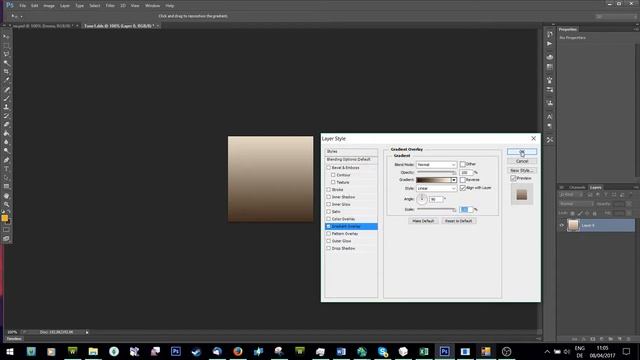
Task: Click the Reset to Default button
Action: pyautogui.click(x=459, y=221)
